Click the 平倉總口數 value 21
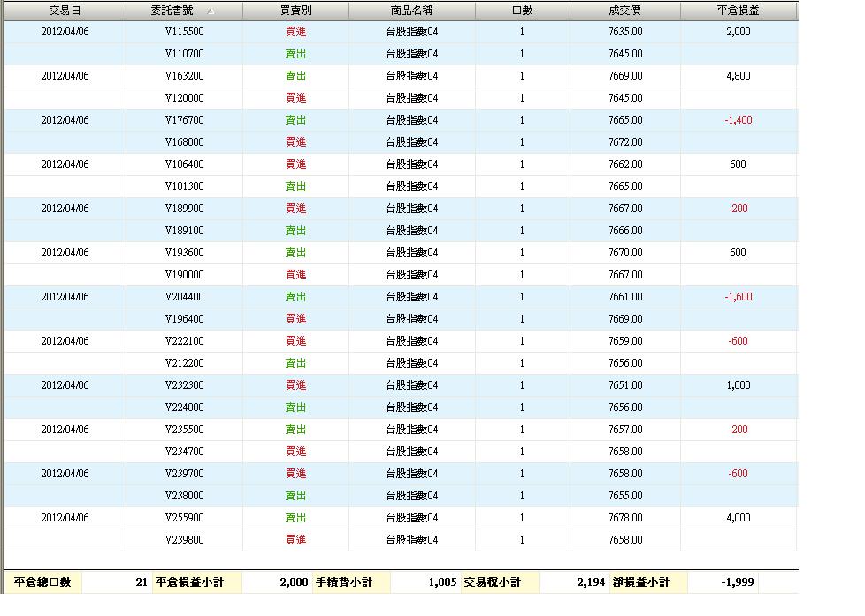865x616 pixels. 142,582
